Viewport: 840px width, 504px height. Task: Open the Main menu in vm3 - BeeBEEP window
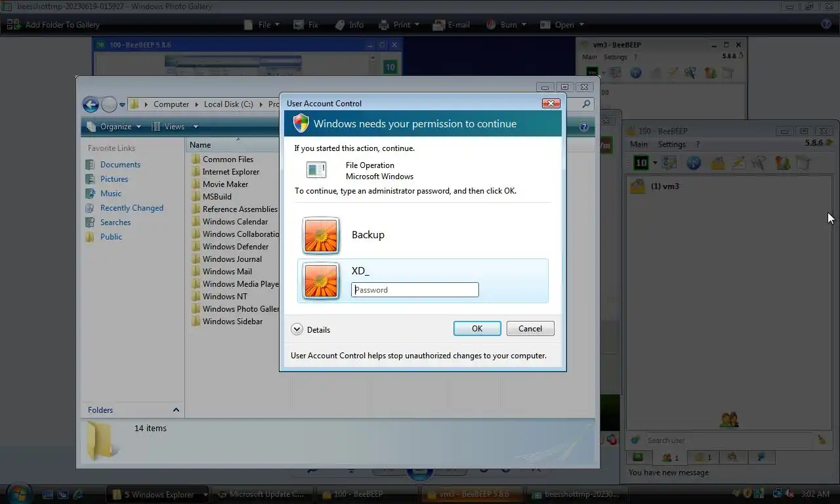[x=590, y=57]
